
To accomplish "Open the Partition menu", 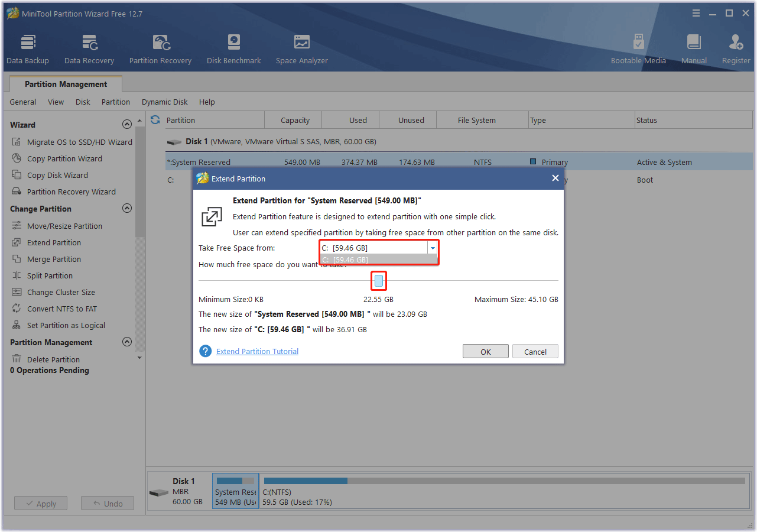I will (116, 102).
